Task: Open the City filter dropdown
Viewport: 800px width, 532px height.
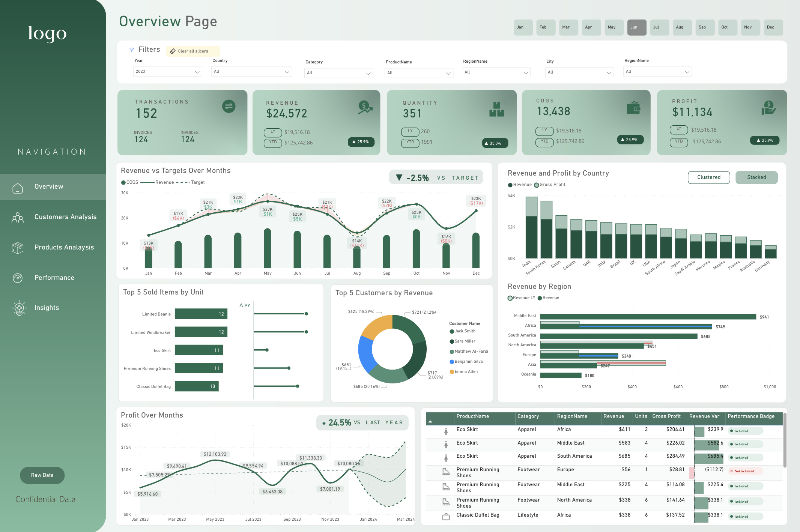Action: tap(579, 72)
